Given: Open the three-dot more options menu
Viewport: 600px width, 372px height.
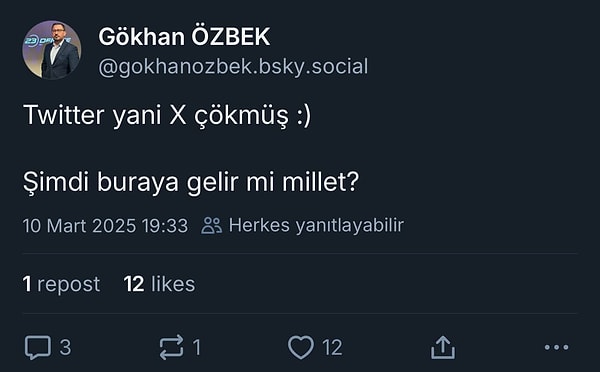Looking at the screenshot, I should click(x=556, y=347).
